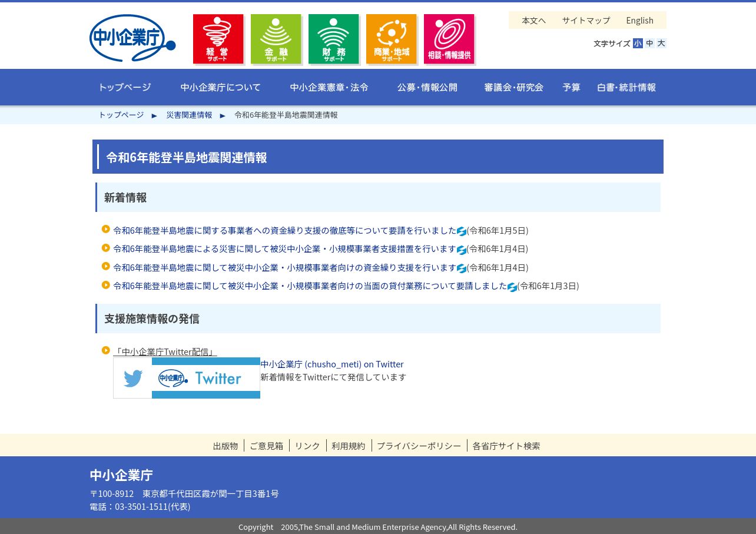This screenshot has width=756, height=534.
Task: Open 被災中小企業・小規模事業者支援措置 news link
Action: click(284, 248)
